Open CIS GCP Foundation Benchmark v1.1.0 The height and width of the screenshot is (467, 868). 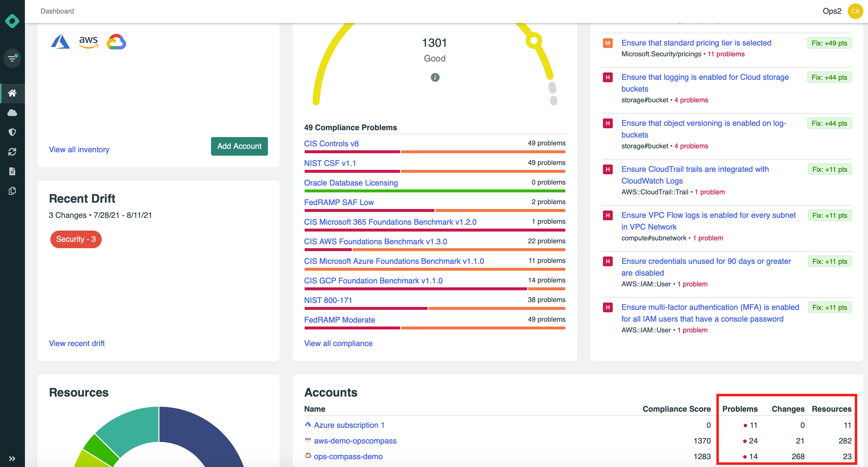click(x=373, y=280)
